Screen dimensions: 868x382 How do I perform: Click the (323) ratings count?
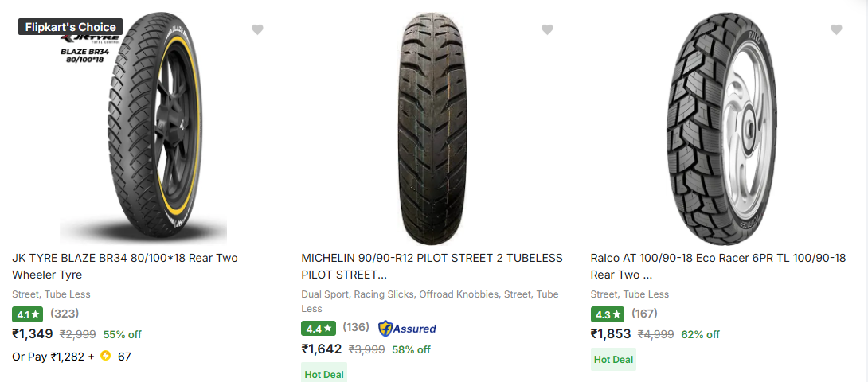tap(65, 314)
